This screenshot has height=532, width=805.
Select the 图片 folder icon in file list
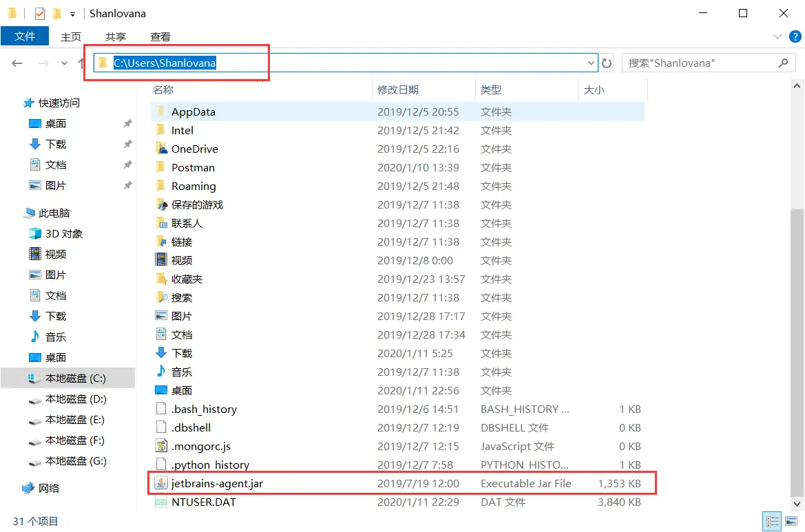coord(161,316)
